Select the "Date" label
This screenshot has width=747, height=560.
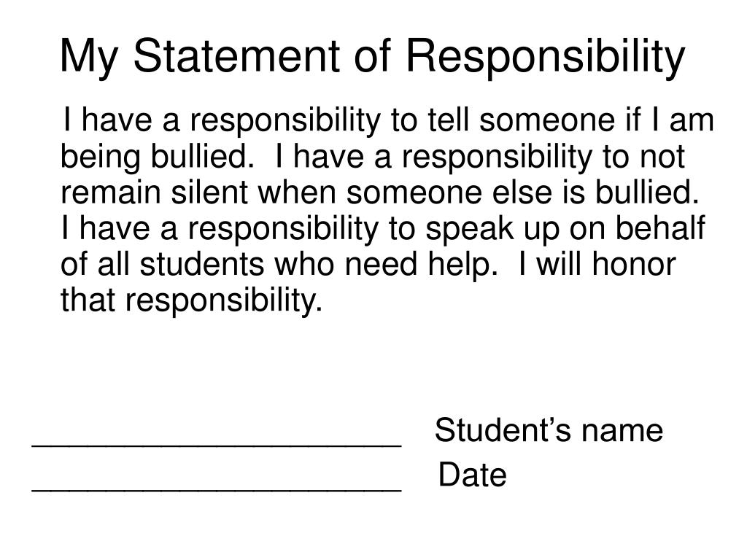(x=472, y=475)
